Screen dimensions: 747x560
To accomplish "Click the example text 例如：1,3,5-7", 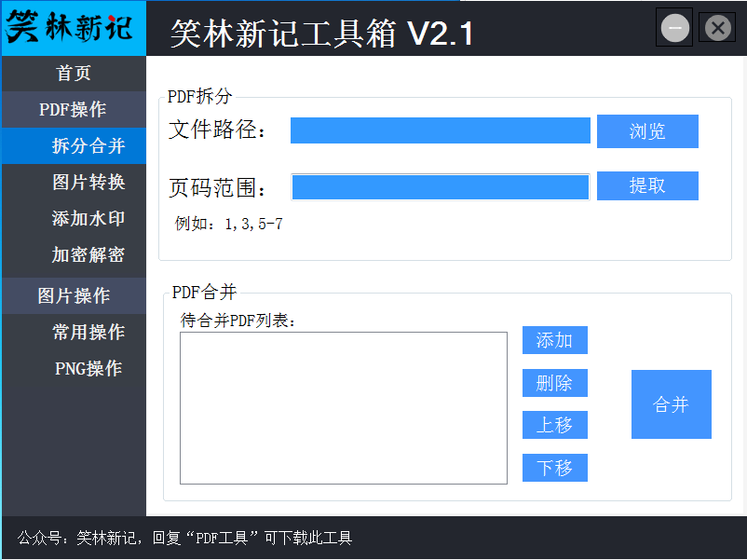I will click(229, 224).
